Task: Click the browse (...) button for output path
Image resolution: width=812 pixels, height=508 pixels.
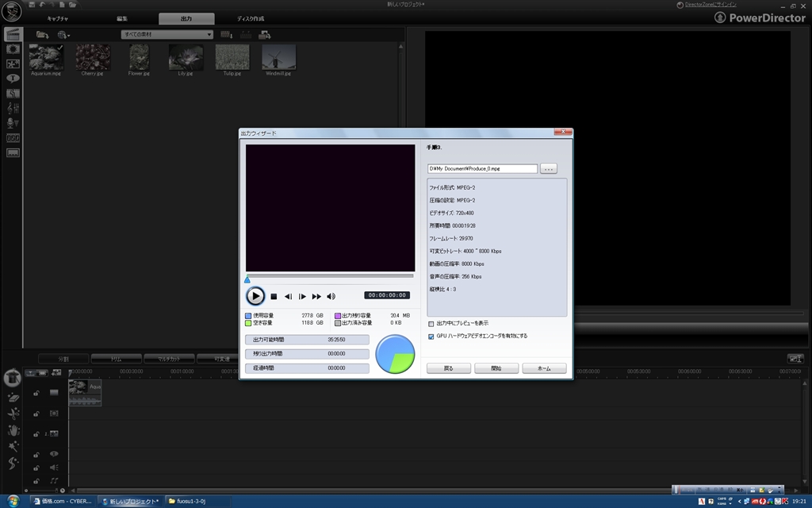Action: tap(549, 168)
